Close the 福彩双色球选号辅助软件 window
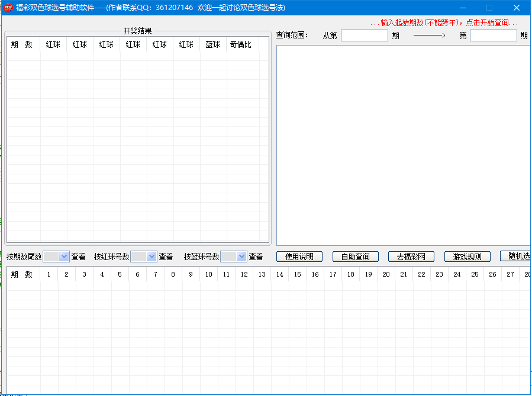 [516, 8]
